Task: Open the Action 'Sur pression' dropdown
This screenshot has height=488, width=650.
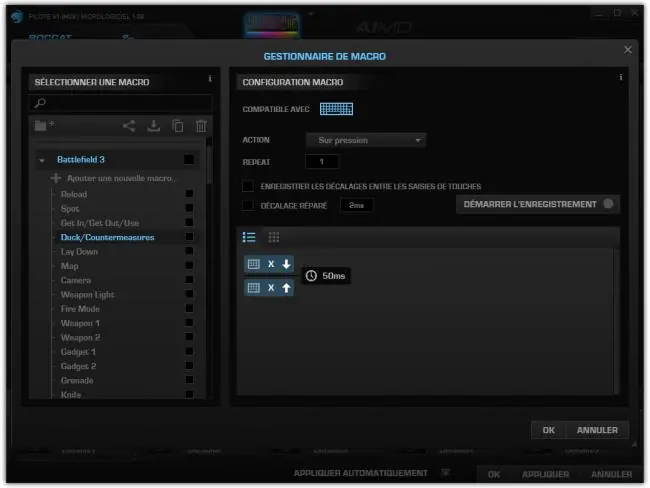Action: point(366,140)
